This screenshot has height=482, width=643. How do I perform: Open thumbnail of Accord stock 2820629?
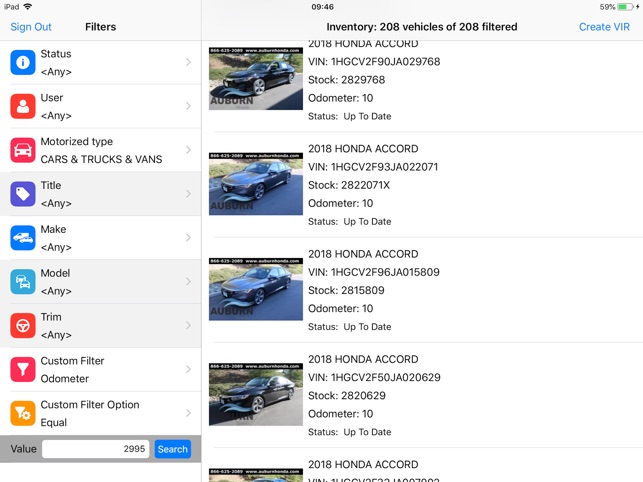click(256, 394)
